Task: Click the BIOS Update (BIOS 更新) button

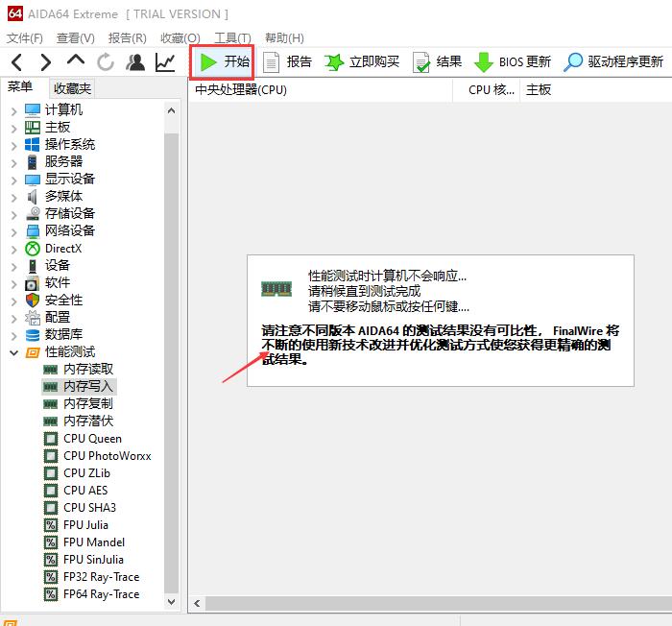Action: 513,61
